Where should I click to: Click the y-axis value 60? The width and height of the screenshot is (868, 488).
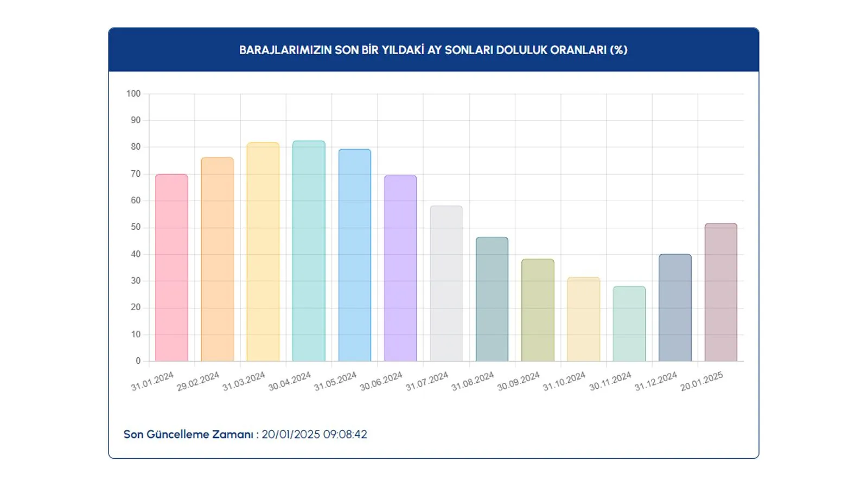[136, 201]
